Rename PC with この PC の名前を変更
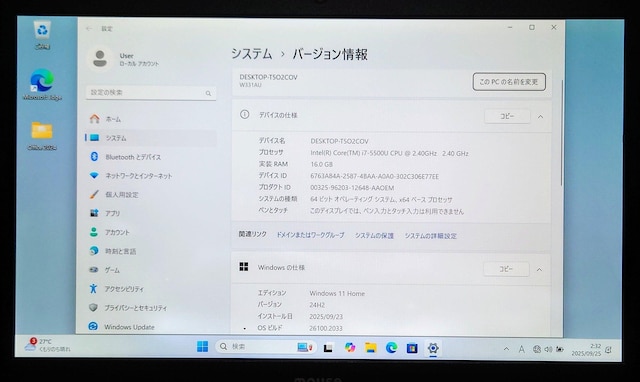The image size is (640, 382). click(x=509, y=82)
